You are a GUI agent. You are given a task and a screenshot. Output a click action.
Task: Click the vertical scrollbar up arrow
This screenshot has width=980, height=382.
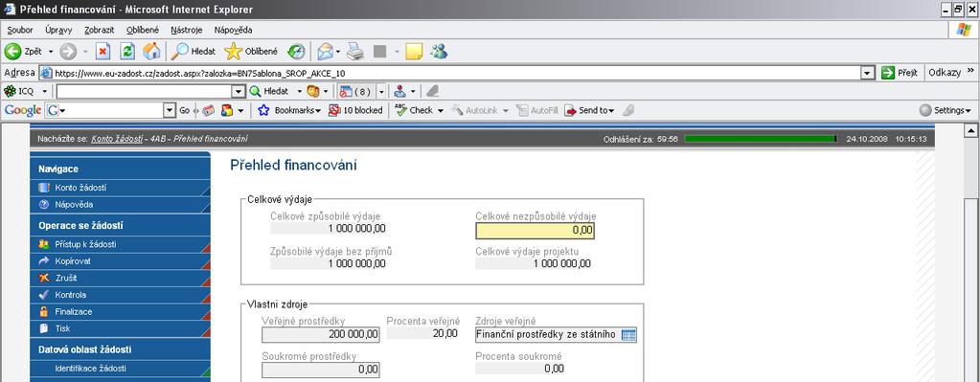pyautogui.click(x=970, y=131)
